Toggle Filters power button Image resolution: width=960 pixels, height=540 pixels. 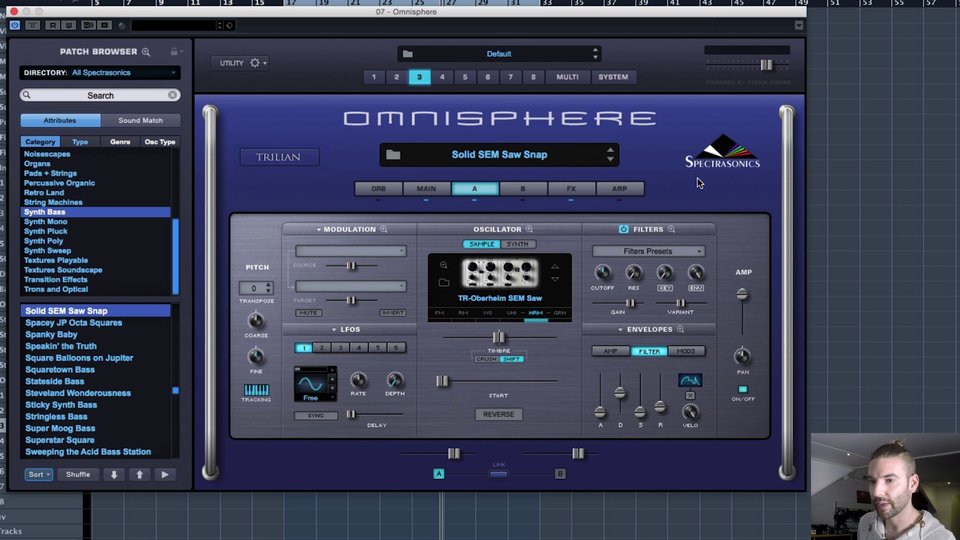tap(623, 229)
